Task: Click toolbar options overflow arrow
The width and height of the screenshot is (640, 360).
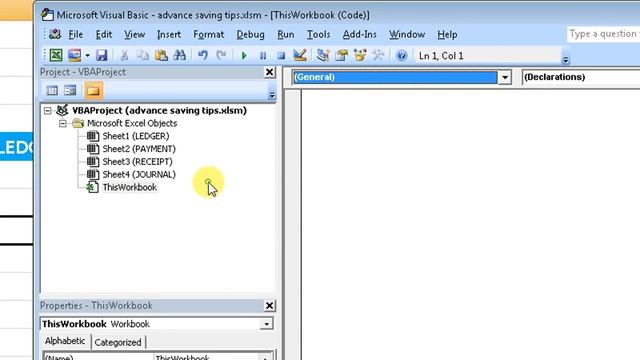Action: pyautogui.click(x=566, y=60)
